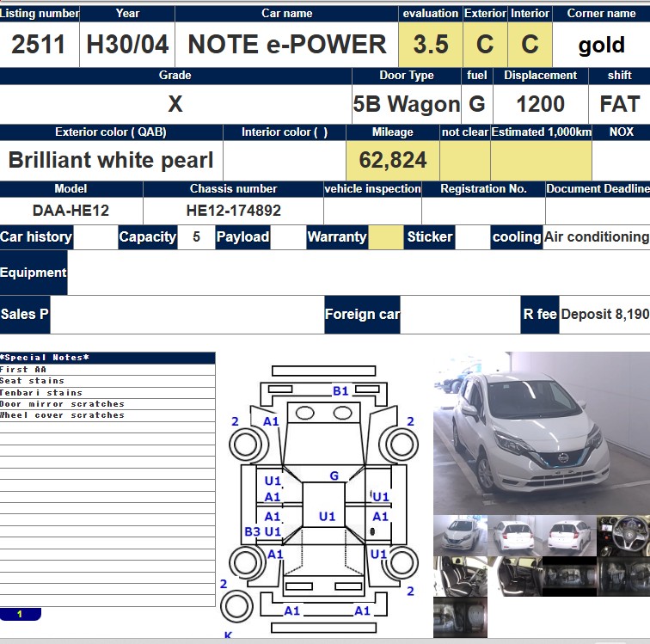Image resolution: width=650 pixels, height=644 pixels.
Task: Click the Door mirror scratches note
Action: [62, 404]
